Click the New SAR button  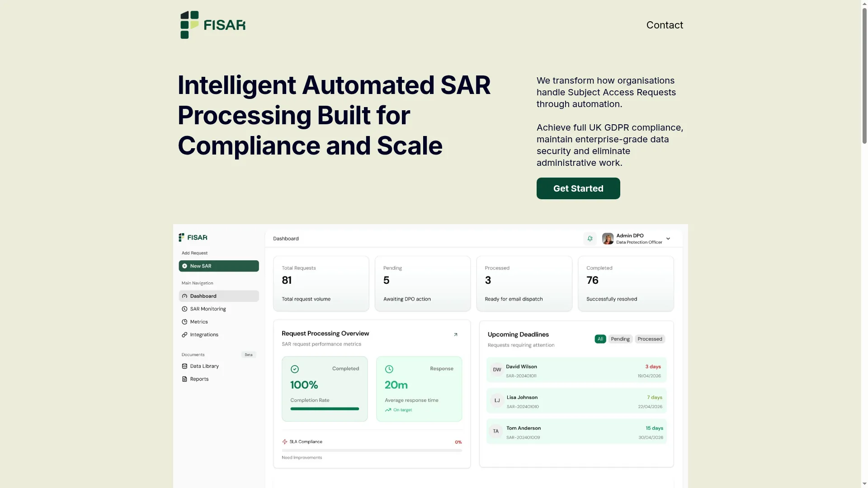point(219,266)
